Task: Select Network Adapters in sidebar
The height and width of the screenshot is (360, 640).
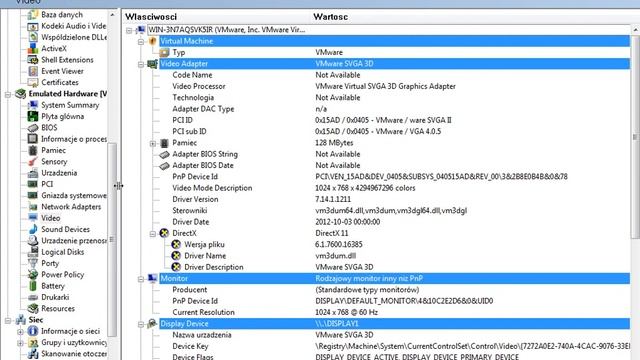Action: coord(71,207)
